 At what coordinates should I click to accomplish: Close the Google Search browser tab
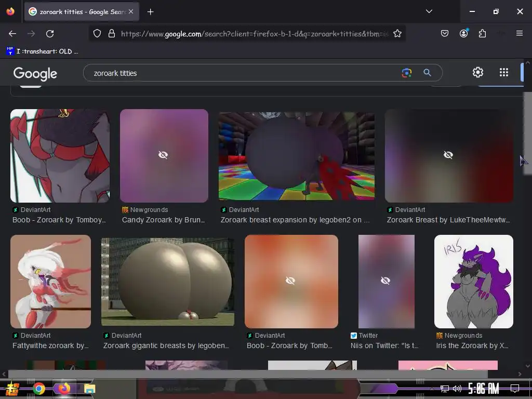(x=131, y=11)
